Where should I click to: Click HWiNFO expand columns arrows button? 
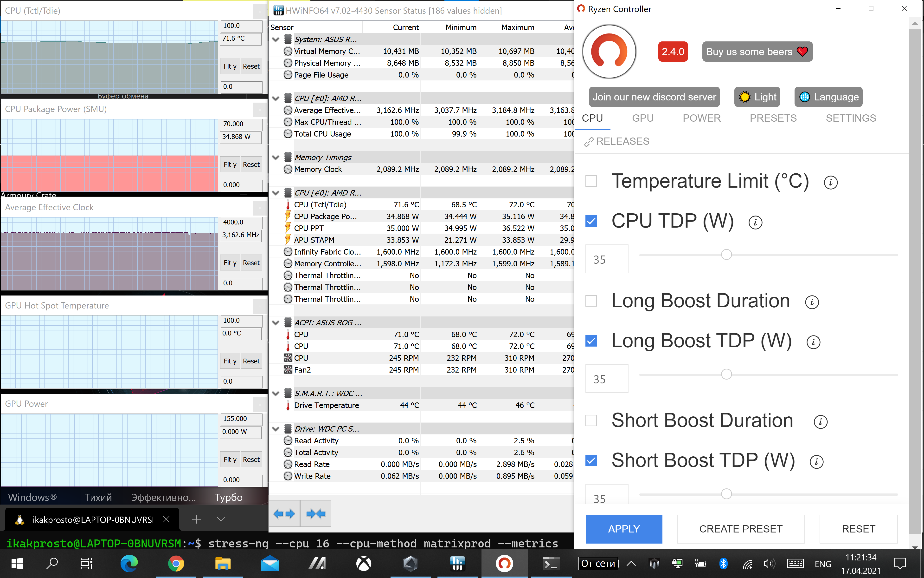pyautogui.click(x=284, y=513)
